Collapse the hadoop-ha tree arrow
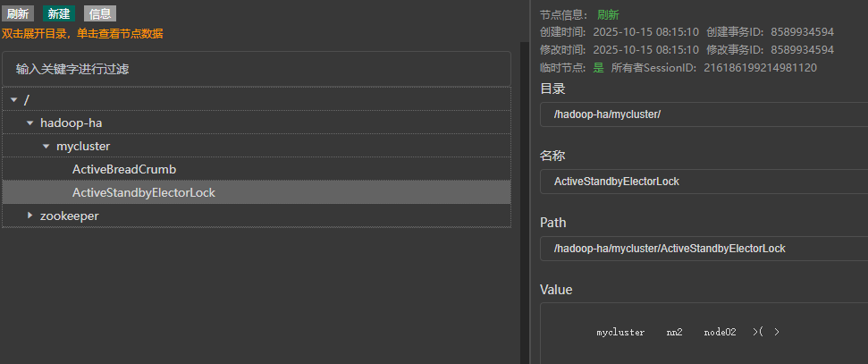This screenshot has height=364, width=868. coord(29,123)
